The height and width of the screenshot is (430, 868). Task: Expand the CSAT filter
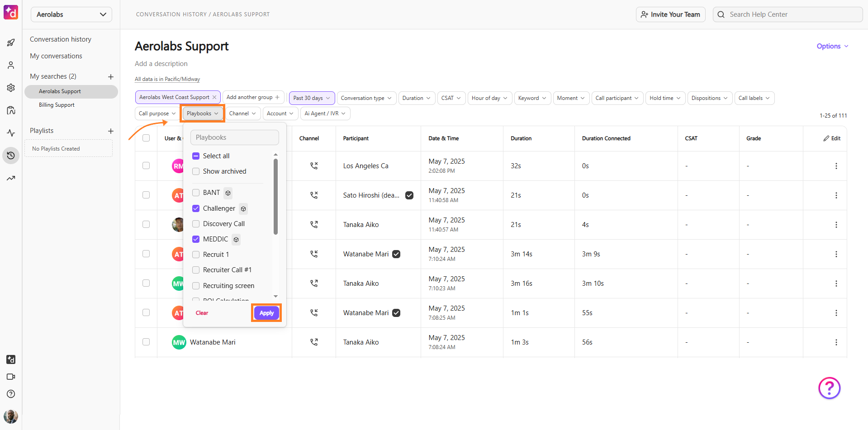[x=451, y=98]
